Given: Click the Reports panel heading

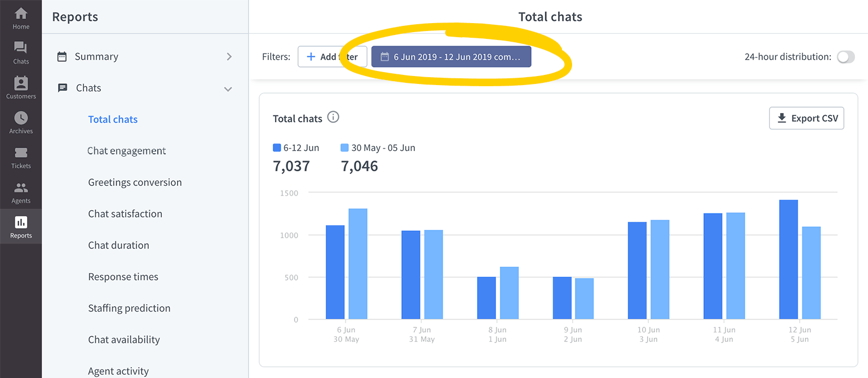Looking at the screenshot, I should click(x=75, y=17).
